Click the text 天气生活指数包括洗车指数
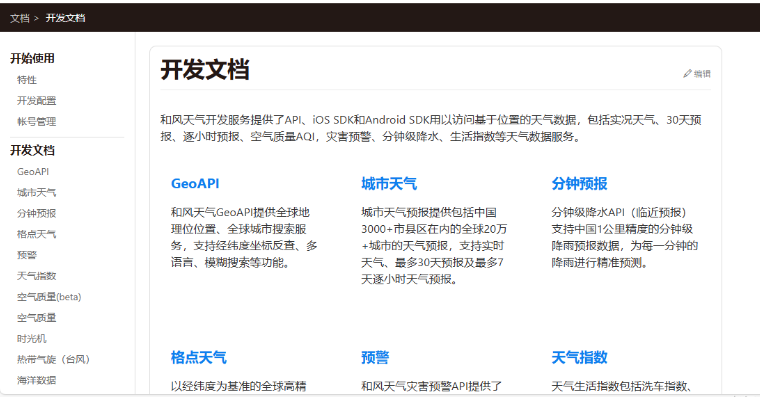This screenshot has height=397, width=760. pos(621,386)
